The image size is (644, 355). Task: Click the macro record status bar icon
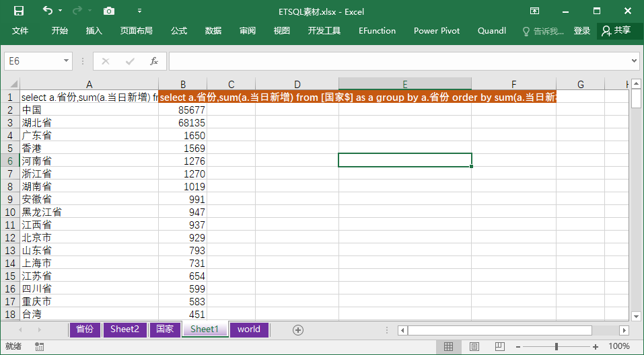click(40, 346)
